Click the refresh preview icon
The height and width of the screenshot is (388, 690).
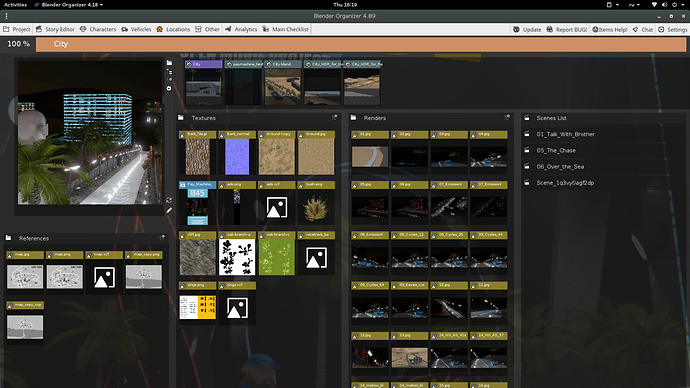[169, 200]
